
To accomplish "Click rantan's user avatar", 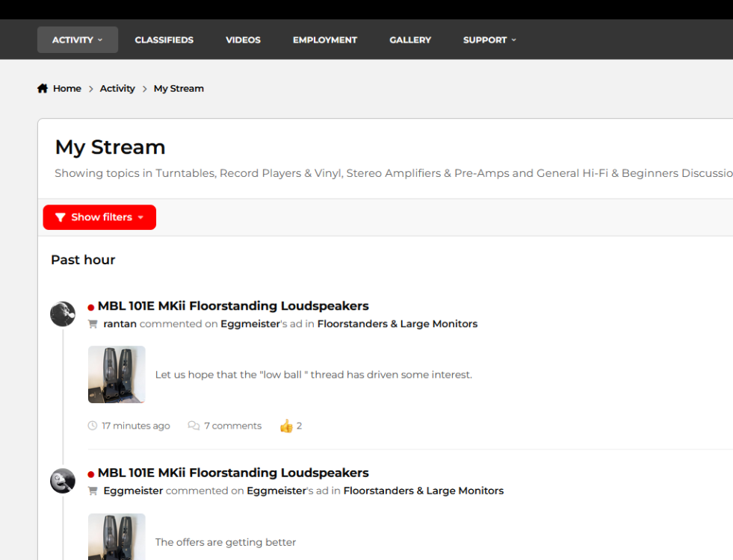I will coord(63,314).
